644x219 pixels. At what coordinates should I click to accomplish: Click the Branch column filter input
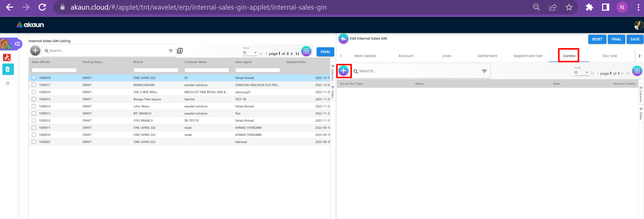[x=155, y=70]
